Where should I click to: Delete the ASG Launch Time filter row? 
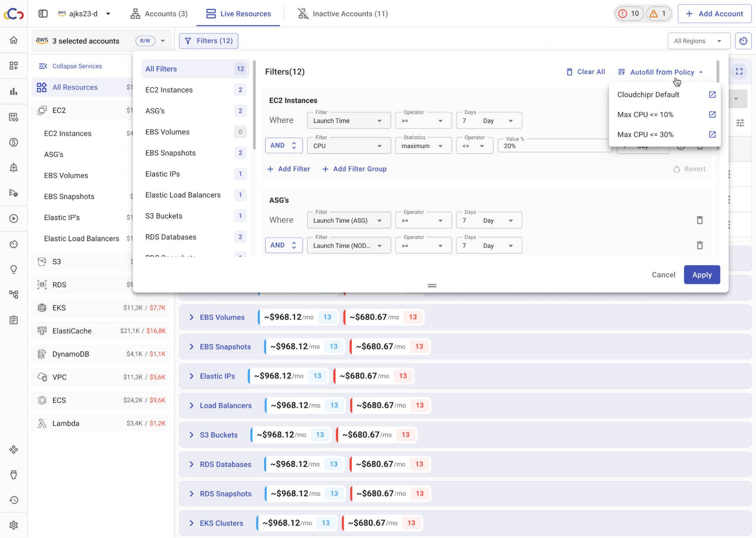tap(700, 220)
